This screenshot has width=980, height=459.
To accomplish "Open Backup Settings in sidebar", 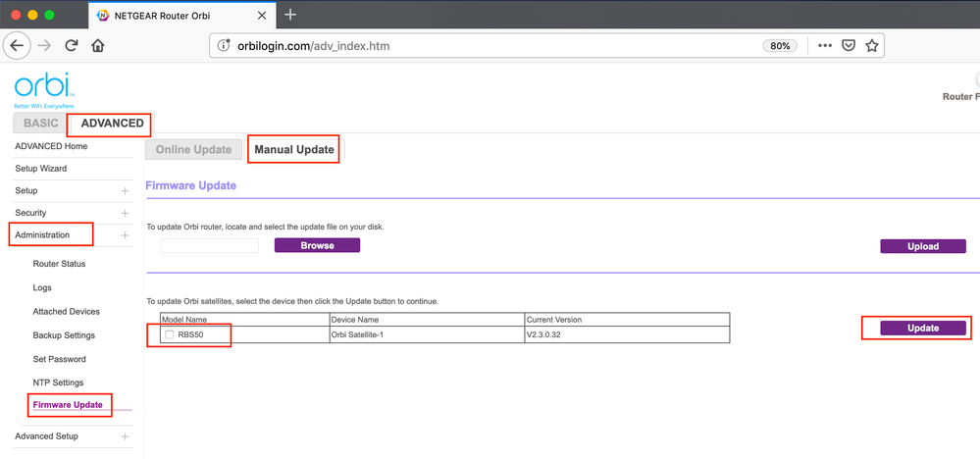I will 64,335.
